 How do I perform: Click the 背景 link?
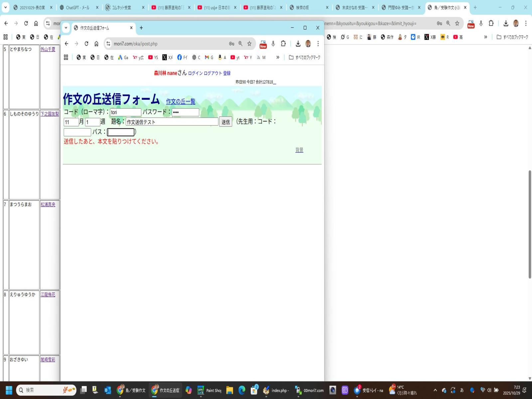299,150
